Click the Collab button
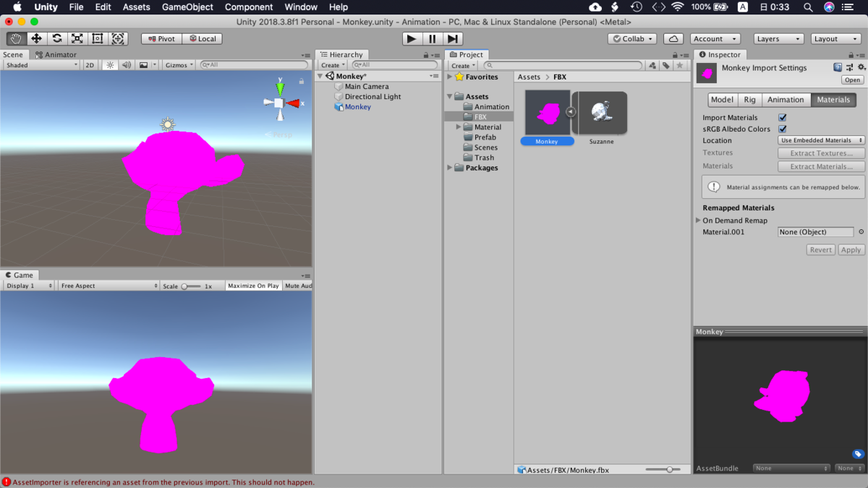868x488 pixels. [632, 39]
